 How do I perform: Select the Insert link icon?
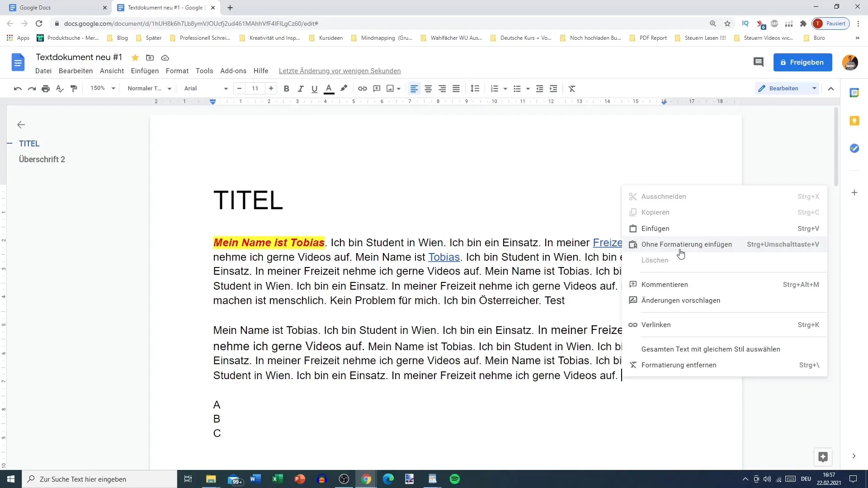(363, 89)
